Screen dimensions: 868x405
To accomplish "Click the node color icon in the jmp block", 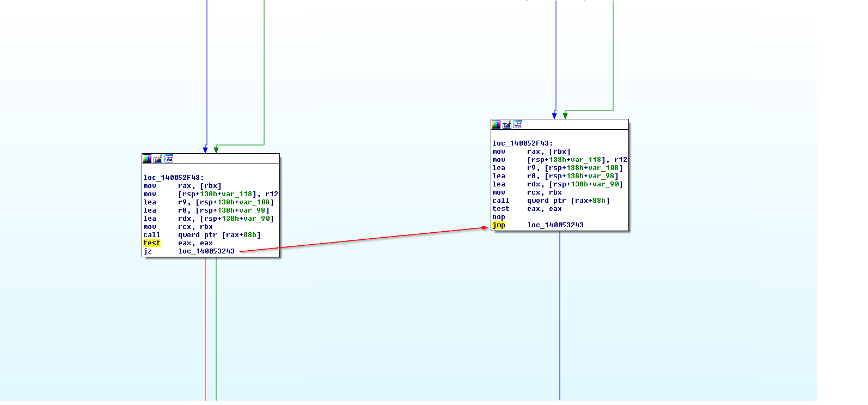I will click(x=496, y=124).
